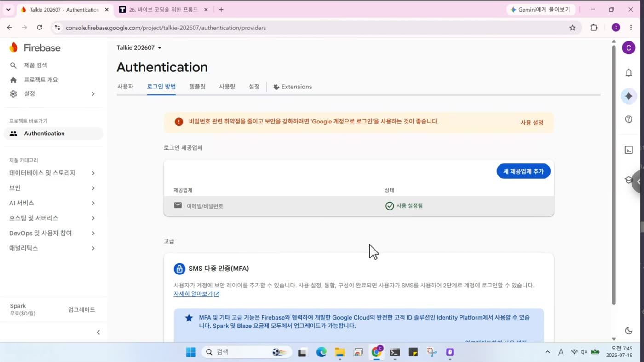
Task: Switch to 바이브 코딩 browser tab
Action: point(163,9)
